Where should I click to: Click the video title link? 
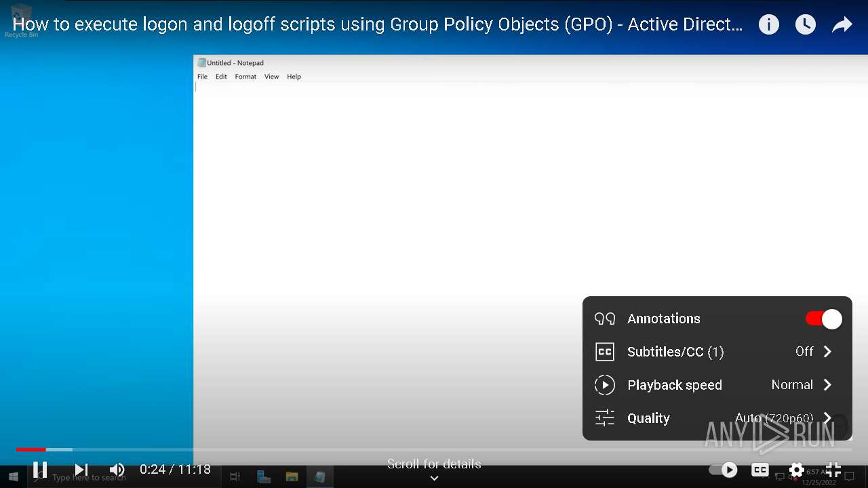(378, 25)
